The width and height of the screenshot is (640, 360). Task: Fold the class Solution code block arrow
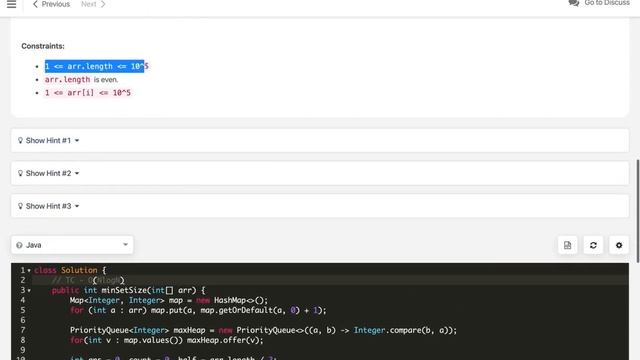point(29,270)
